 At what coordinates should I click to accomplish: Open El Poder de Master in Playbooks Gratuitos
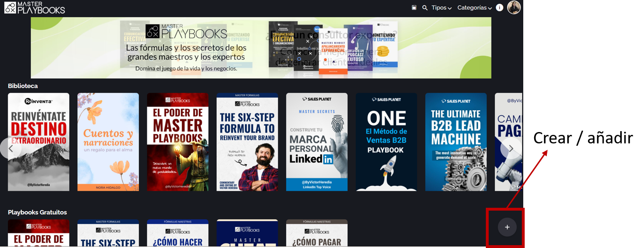tap(39, 233)
